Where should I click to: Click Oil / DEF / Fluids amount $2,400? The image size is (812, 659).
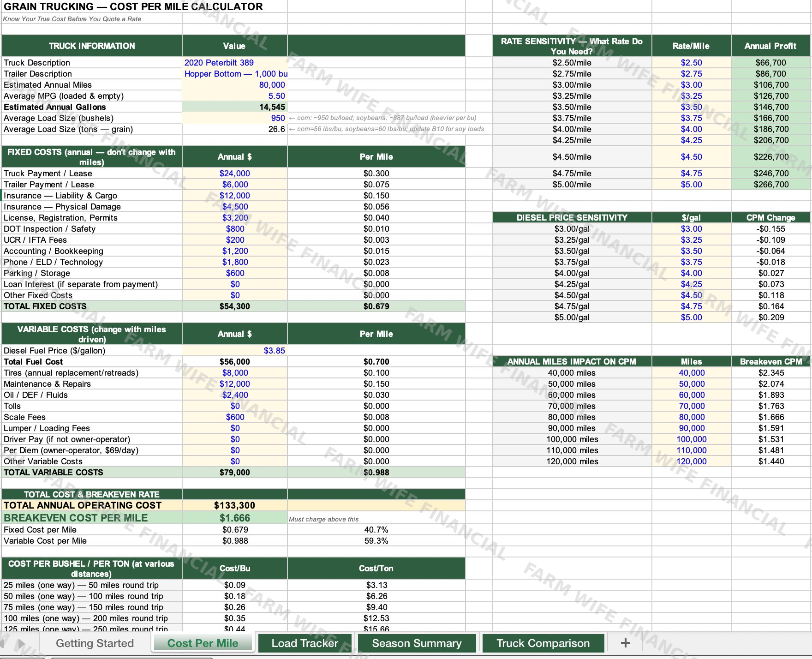tap(235, 395)
